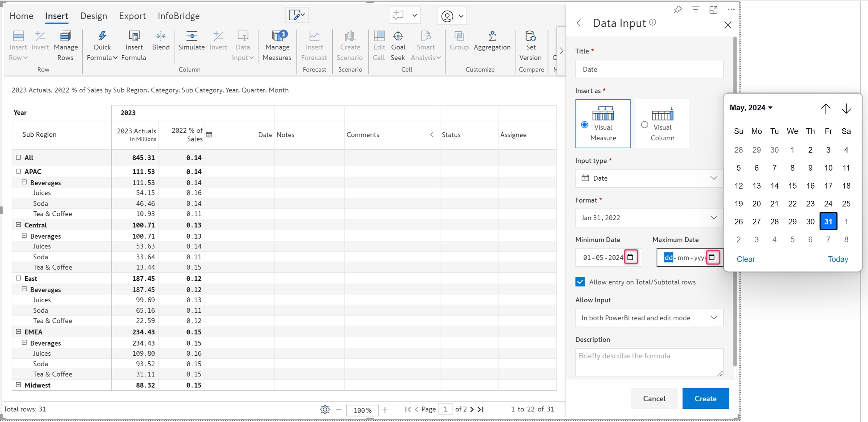Click the Quick Formula lightning icon

[102, 36]
